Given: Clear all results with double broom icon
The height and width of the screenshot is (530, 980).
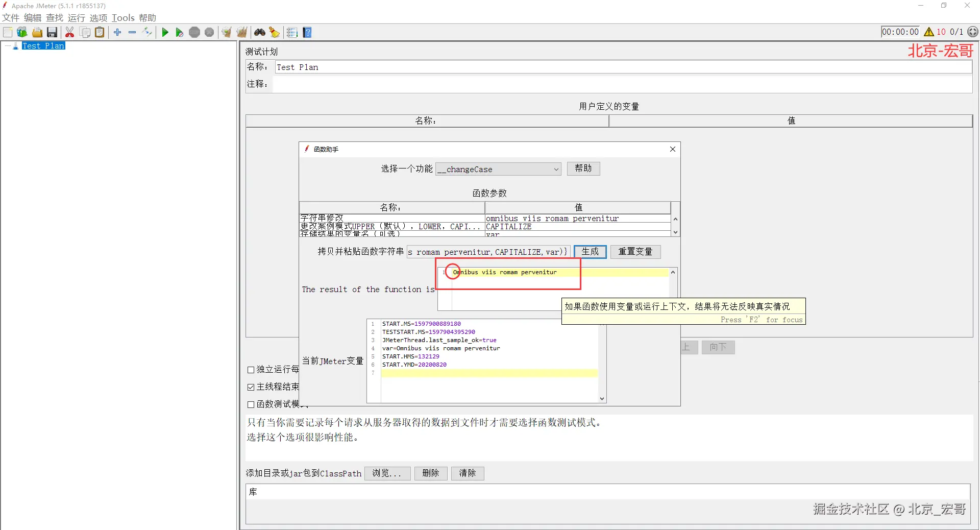Looking at the screenshot, I should pyautogui.click(x=241, y=32).
